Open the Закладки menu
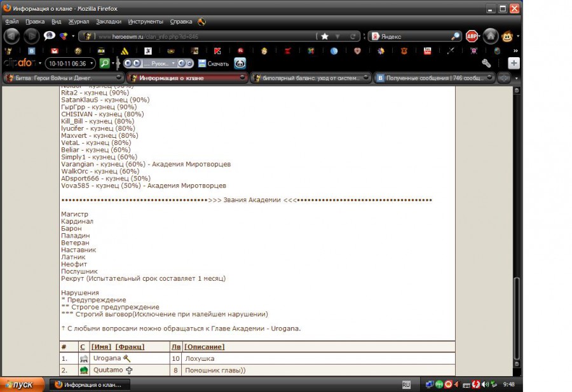 coord(108,22)
